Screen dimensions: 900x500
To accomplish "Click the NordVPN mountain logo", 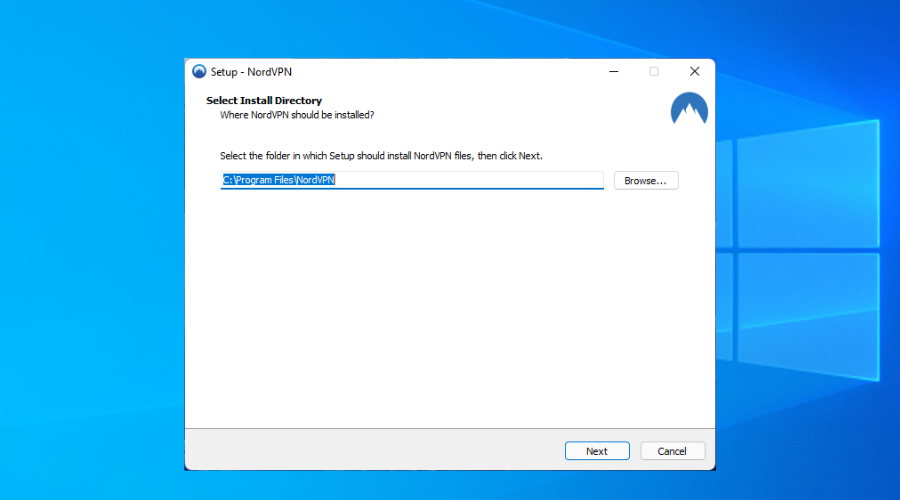I will (x=689, y=108).
